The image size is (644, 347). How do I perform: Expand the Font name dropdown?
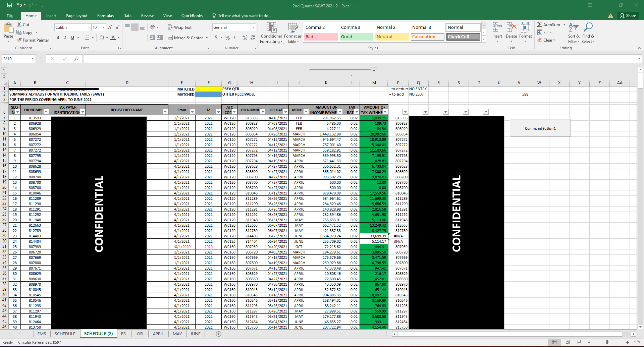tap(89, 27)
